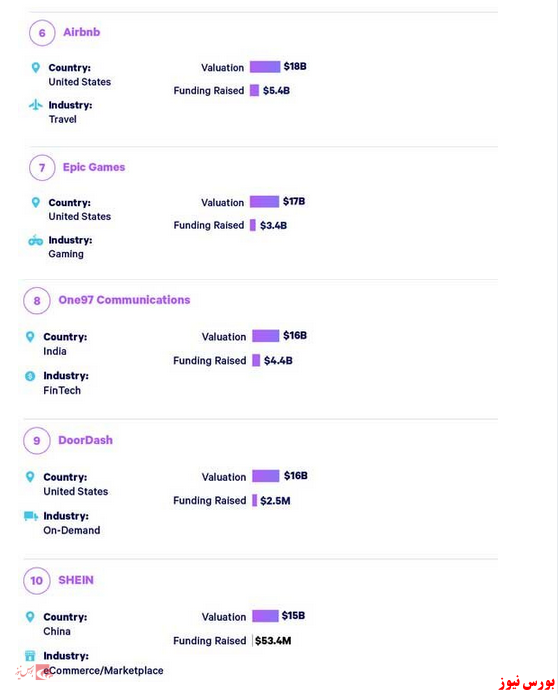Click the storefront eCommerce industry icon
The height and width of the screenshot is (694, 558).
pos(30,656)
